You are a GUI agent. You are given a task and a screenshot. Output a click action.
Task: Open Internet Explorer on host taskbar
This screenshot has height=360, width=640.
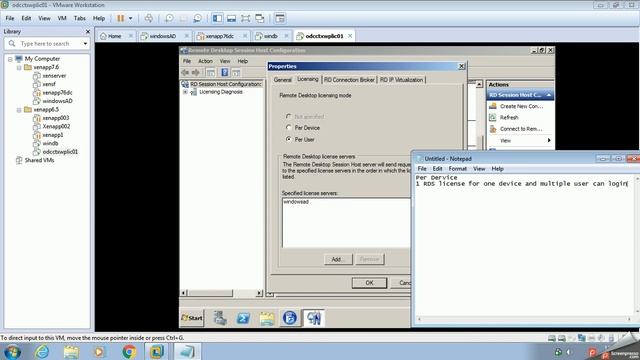[42, 351]
